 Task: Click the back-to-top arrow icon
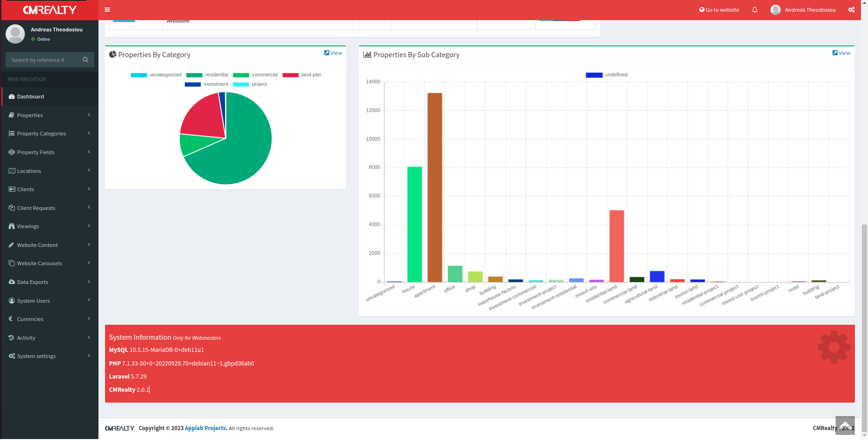coord(845,425)
